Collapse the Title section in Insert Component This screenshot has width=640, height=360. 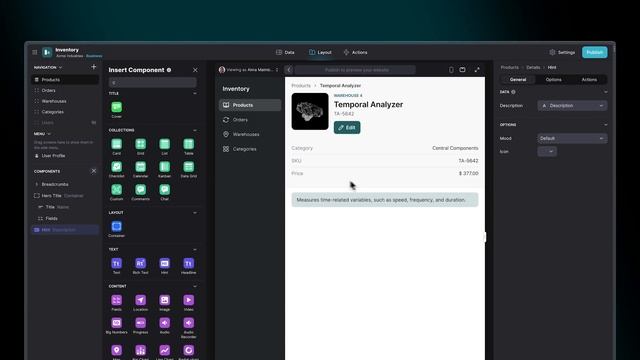pos(195,93)
